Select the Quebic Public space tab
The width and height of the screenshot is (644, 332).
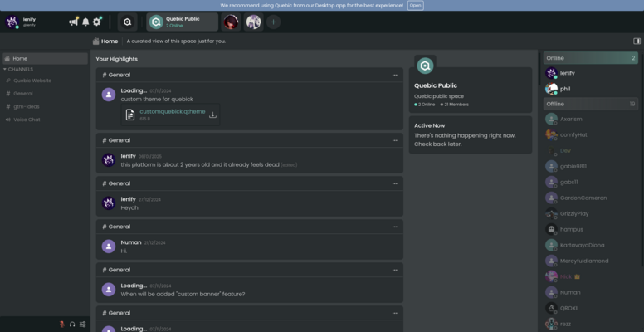(183, 22)
